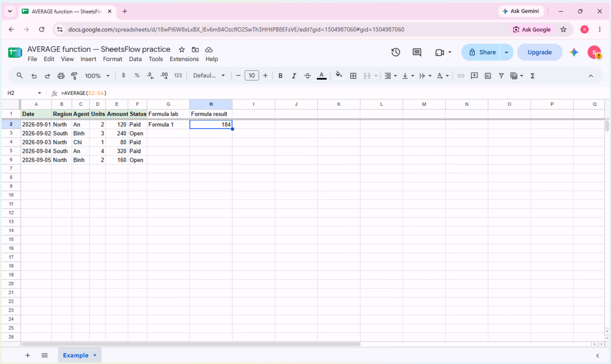
Task: Open the File menu
Action: [32, 59]
